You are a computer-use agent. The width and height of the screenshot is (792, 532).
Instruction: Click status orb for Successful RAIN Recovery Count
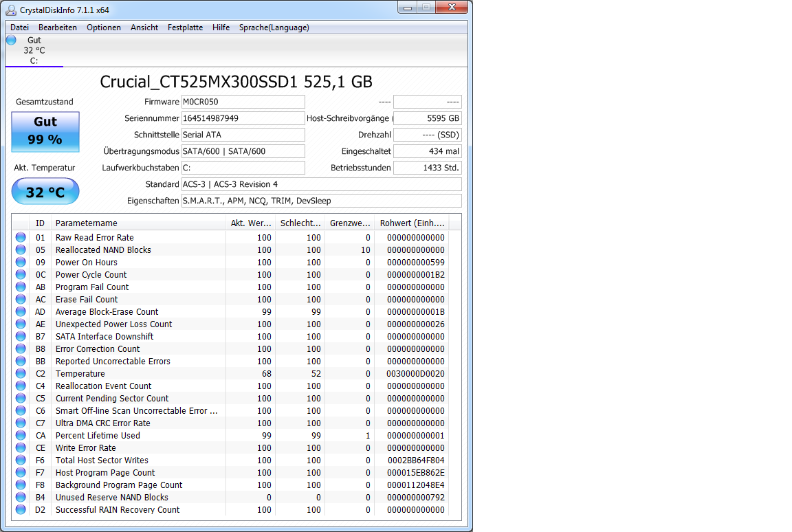[x=21, y=509]
